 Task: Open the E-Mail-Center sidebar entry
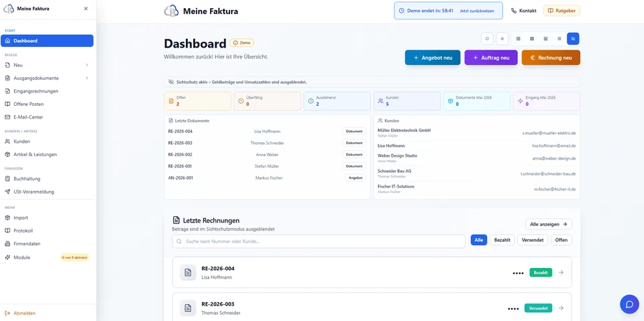coord(47,117)
